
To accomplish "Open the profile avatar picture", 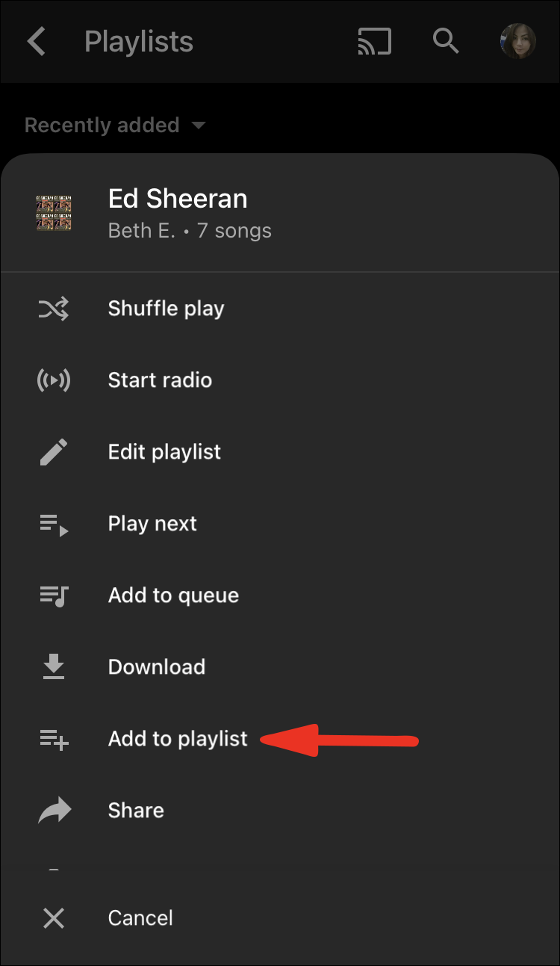I will click(x=517, y=42).
